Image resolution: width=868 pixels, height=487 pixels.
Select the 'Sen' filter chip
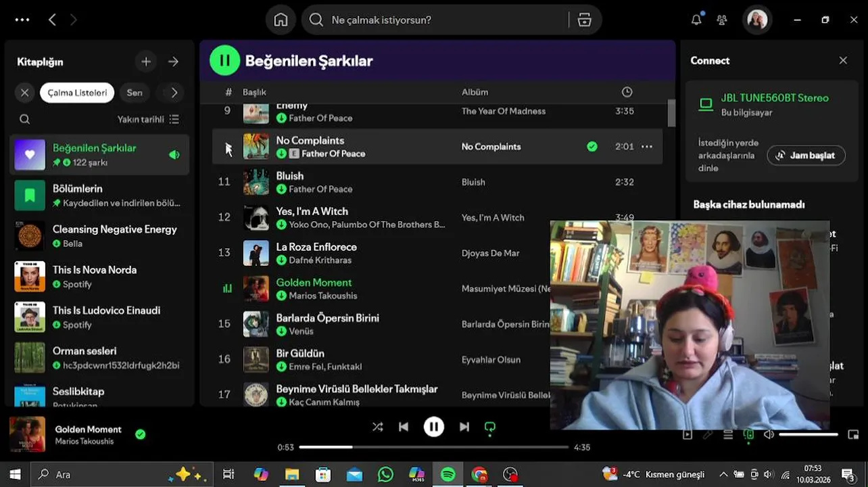135,93
